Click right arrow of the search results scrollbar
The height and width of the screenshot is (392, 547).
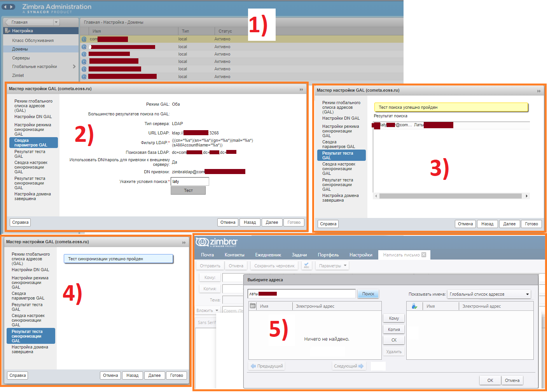pyautogui.click(x=526, y=196)
